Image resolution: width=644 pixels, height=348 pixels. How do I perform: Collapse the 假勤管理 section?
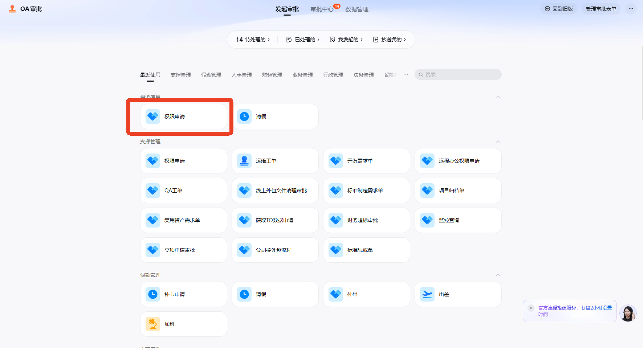pyautogui.click(x=498, y=275)
